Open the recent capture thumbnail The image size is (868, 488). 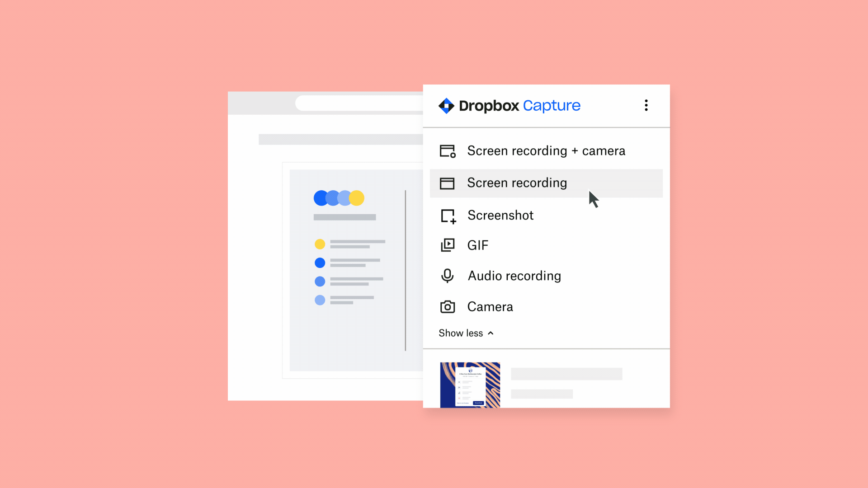coord(470,384)
